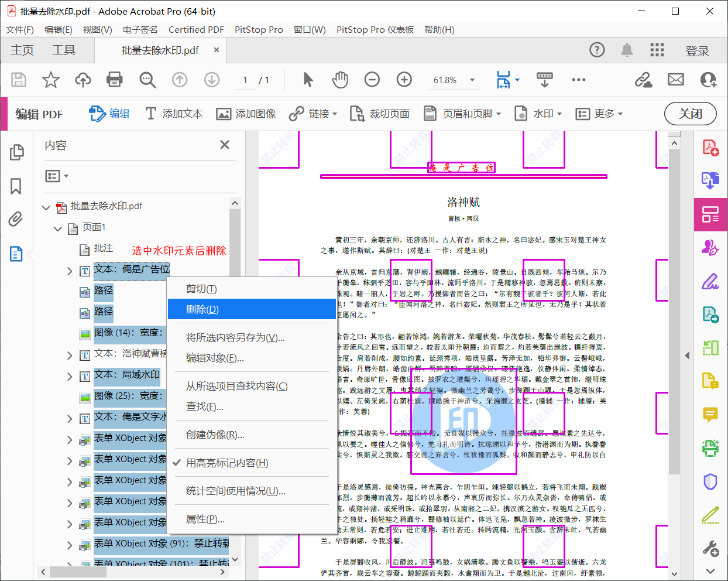Click the 添加图像 button
Viewport: 728px width, 581px height.
(246, 114)
